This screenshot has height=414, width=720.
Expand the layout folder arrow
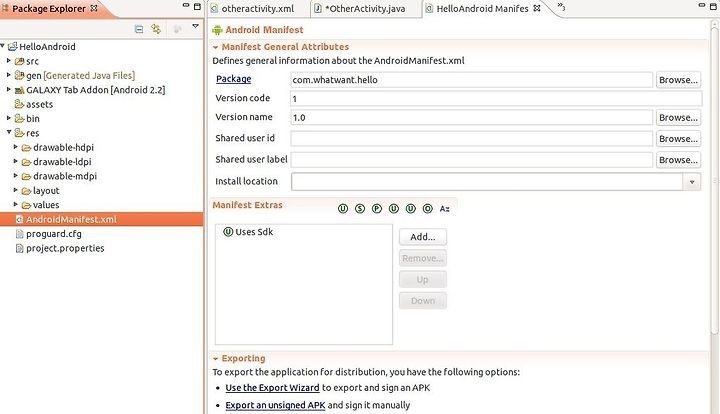click(16, 190)
